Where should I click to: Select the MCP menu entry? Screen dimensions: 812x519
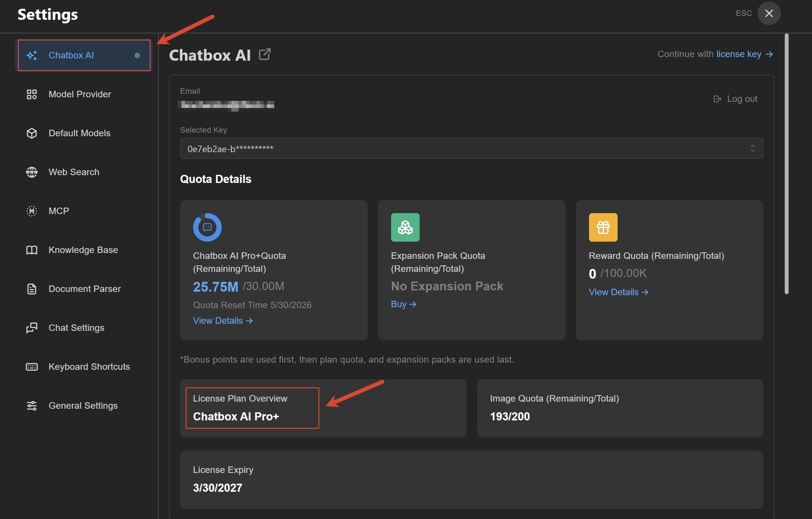click(x=84, y=211)
